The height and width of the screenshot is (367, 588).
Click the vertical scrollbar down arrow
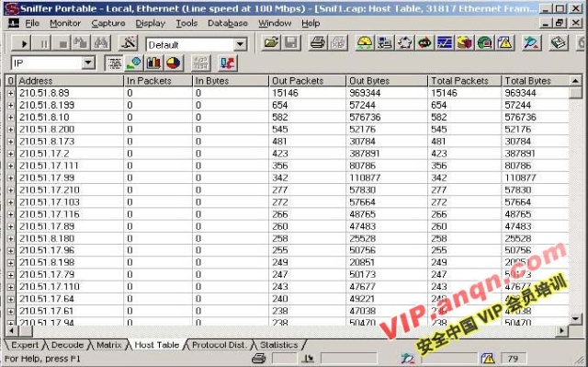[x=575, y=319]
